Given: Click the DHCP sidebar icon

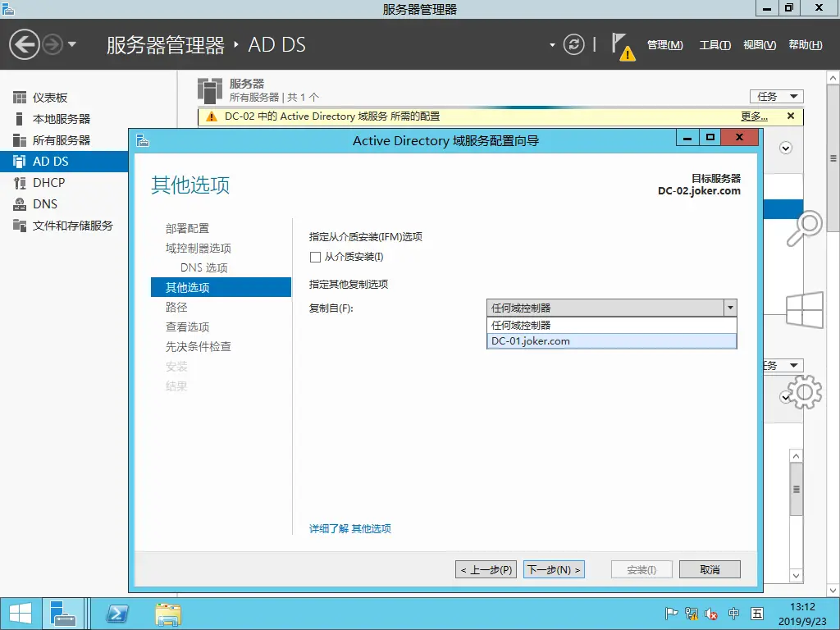Looking at the screenshot, I should [20, 183].
